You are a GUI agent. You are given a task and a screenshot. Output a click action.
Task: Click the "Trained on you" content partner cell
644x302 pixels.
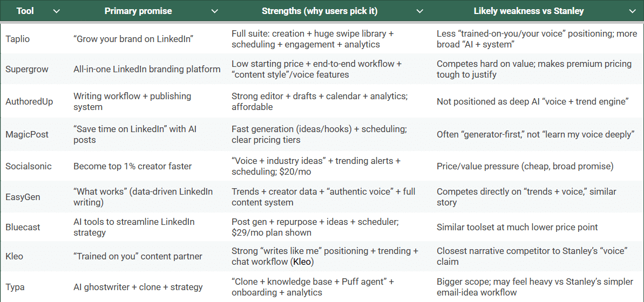pyautogui.click(x=138, y=256)
